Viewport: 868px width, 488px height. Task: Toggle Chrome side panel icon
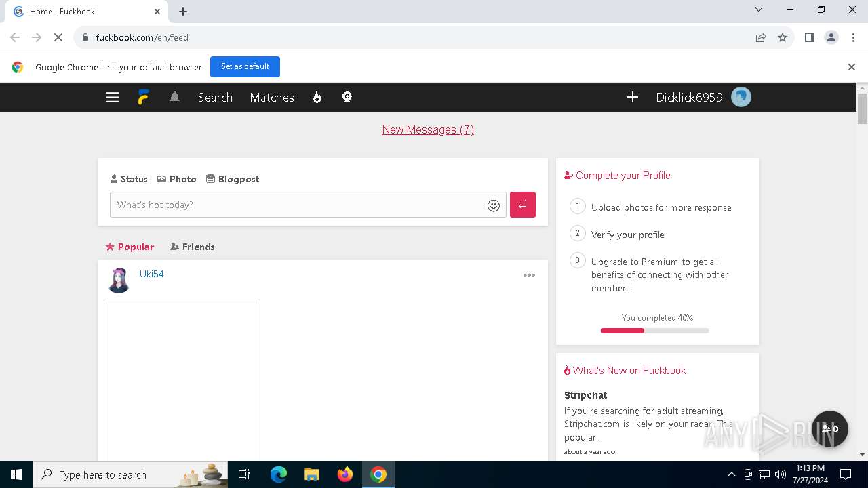[809, 38]
